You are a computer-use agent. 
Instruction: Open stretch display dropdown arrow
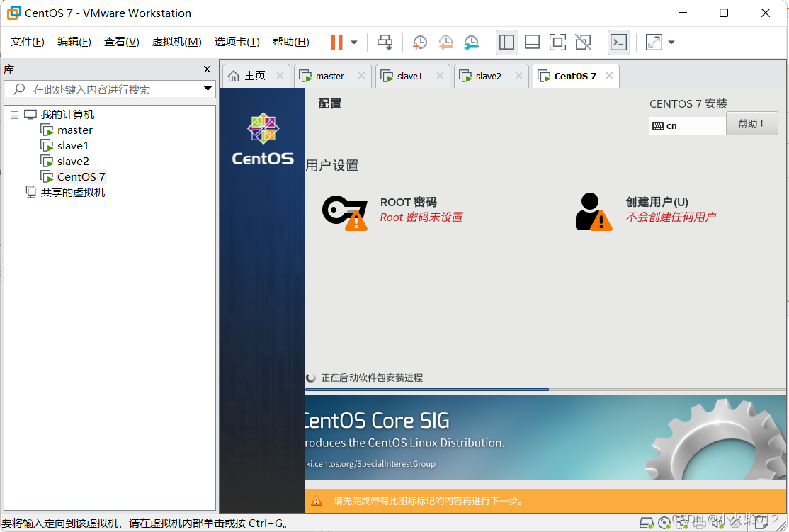pos(671,43)
